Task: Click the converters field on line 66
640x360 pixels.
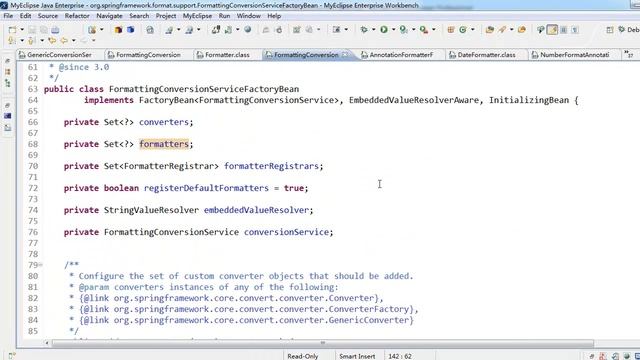Action: point(164,122)
